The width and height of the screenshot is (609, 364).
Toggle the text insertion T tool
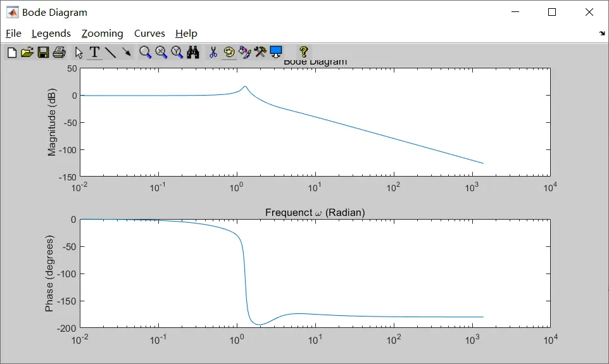[x=95, y=53]
